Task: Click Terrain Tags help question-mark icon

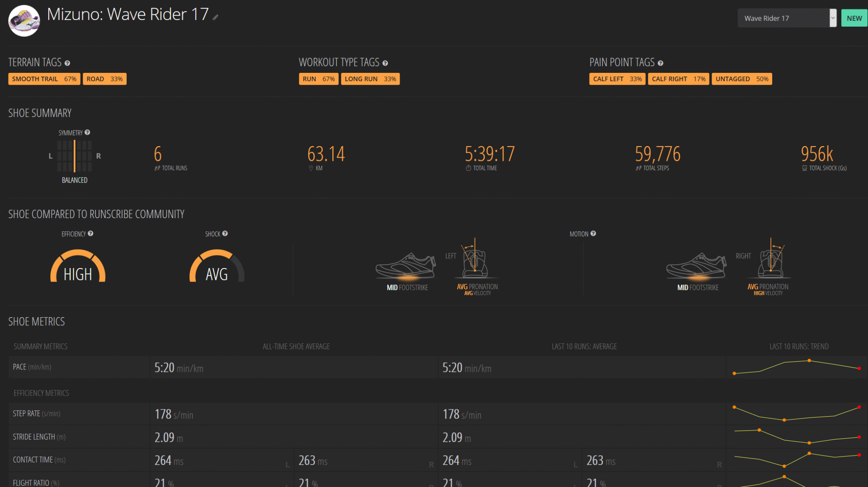Action: click(x=67, y=63)
